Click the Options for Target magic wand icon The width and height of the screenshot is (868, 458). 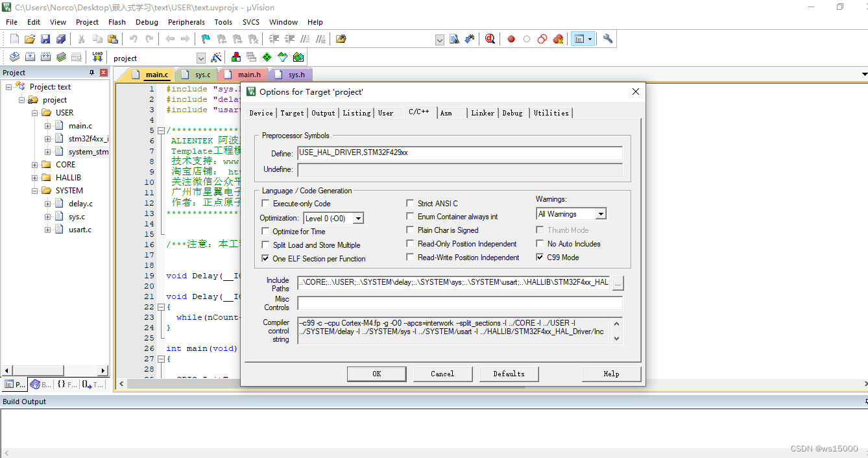click(x=217, y=57)
